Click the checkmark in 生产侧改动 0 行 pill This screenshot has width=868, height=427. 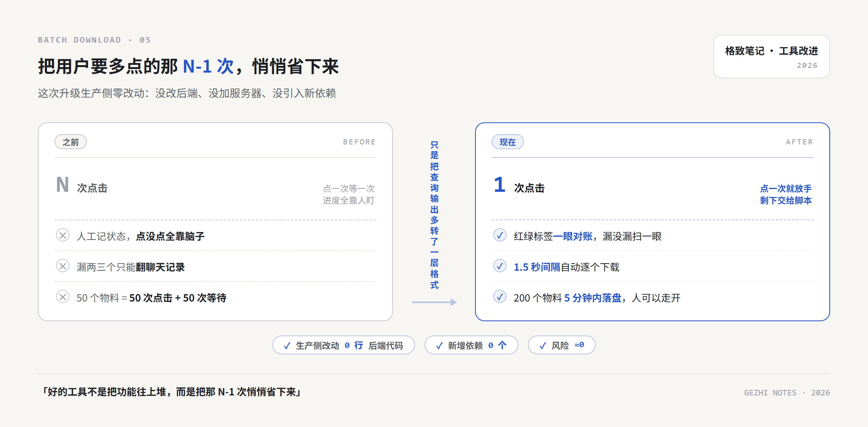(x=287, y=346)
